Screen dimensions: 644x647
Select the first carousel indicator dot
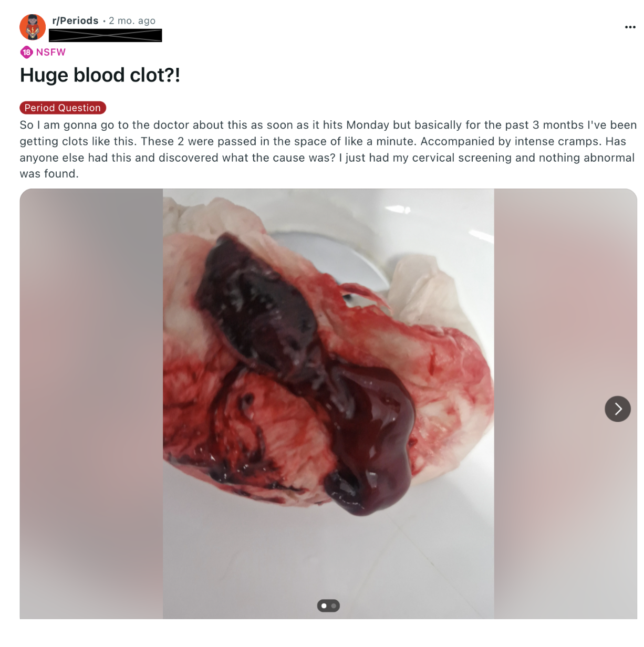[324, 606]
